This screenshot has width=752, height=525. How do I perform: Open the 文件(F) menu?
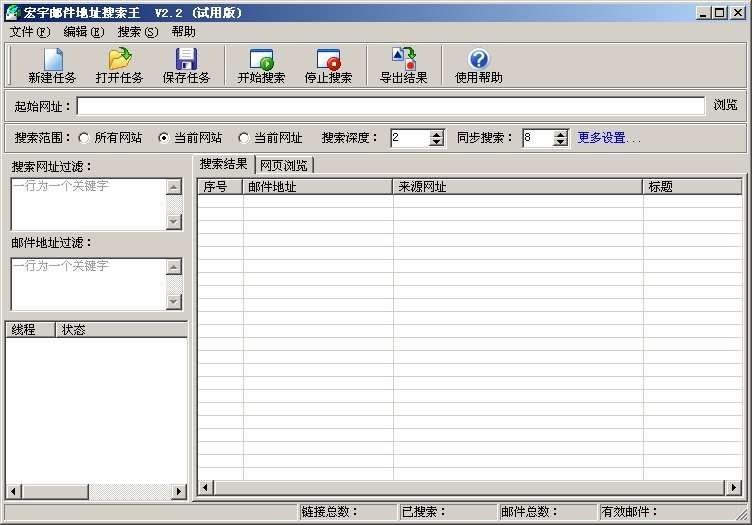[x=30, y=32]
